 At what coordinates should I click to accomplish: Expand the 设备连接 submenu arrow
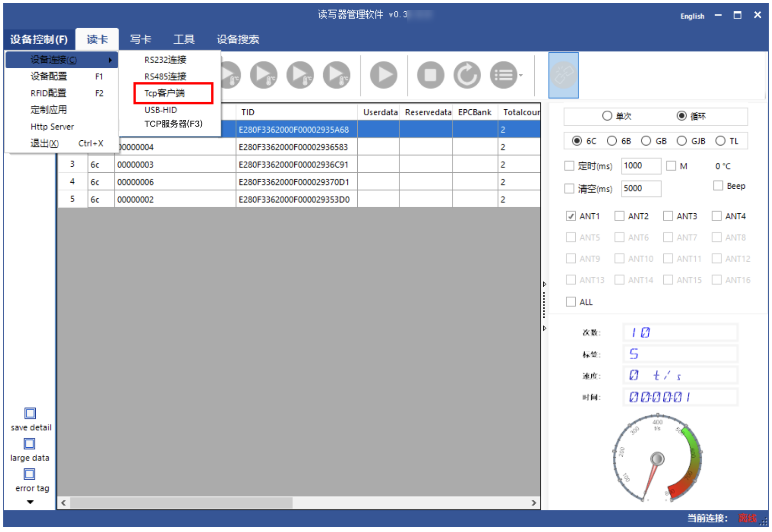pos(110,60)
